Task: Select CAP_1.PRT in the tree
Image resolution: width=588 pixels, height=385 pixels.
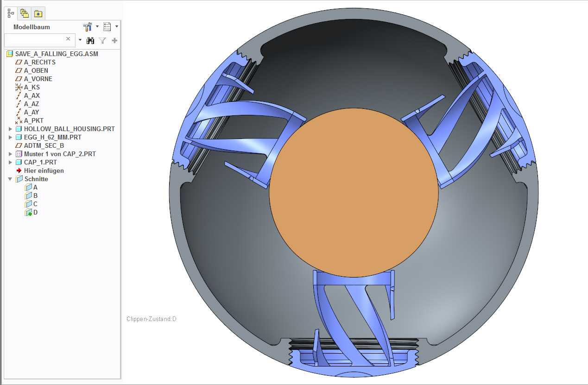Action: (41, 162)
